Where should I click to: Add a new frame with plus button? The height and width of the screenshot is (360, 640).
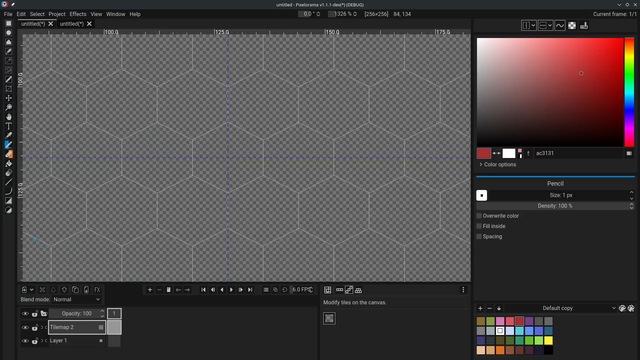(x=150, y=290)
